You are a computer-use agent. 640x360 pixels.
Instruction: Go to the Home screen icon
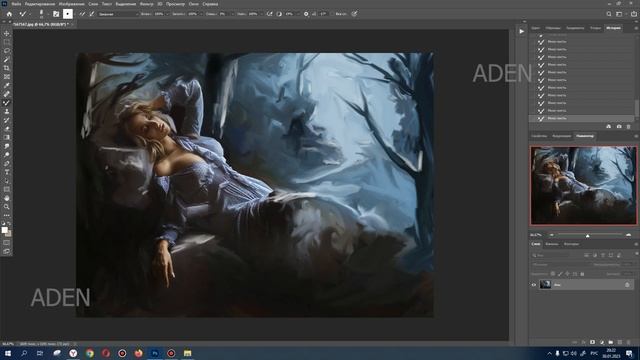[x=9, y=14]
